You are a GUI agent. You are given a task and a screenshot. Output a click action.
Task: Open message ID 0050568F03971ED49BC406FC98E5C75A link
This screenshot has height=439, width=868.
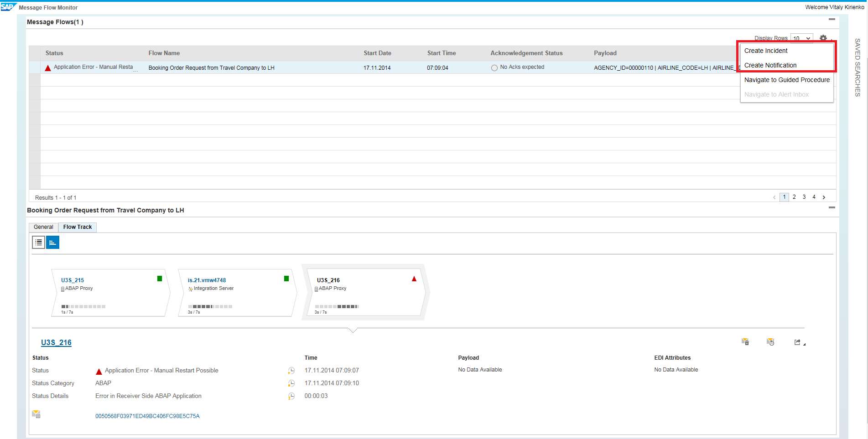pyautogui.click(x=147, y=416)
